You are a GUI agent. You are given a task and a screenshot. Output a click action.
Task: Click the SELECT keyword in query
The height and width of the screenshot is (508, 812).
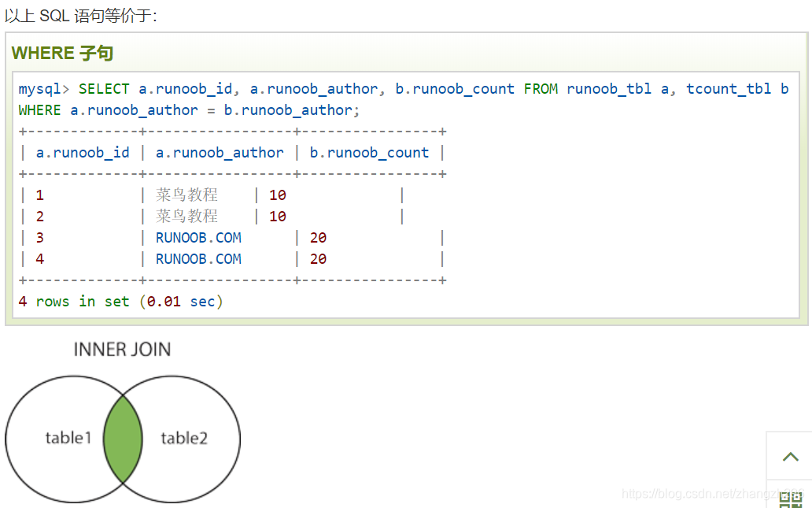tap(104, 89)
